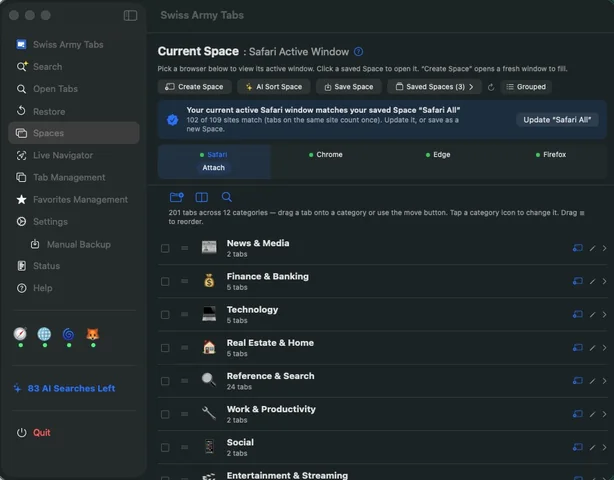This screenshot has height=480, width=614.
Task: Open Restore in the sidebar
Action: click(x=74, y=112)
